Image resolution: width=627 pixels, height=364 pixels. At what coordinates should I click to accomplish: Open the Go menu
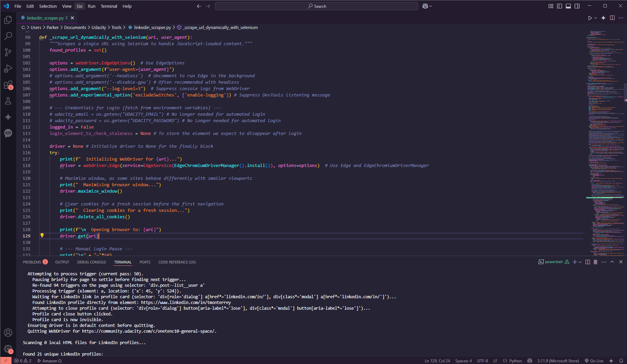(80, 6)
